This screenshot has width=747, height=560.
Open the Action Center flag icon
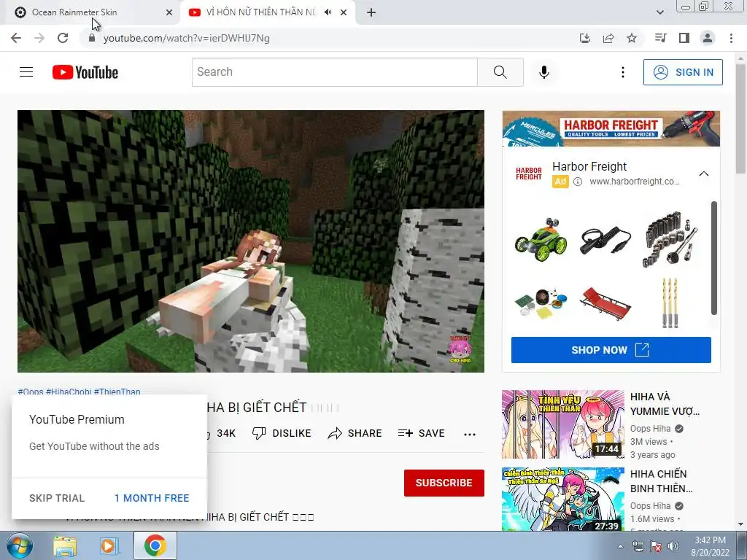tap(656, 546)
